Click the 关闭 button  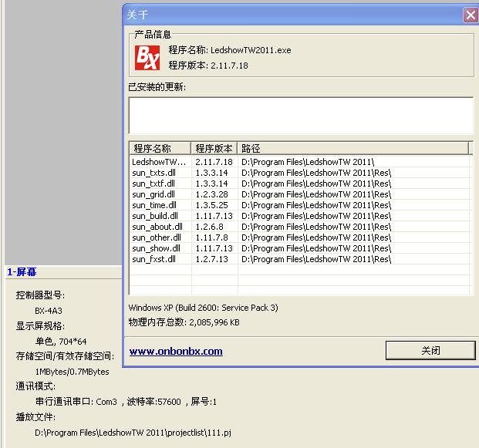(x=430, y=350)
